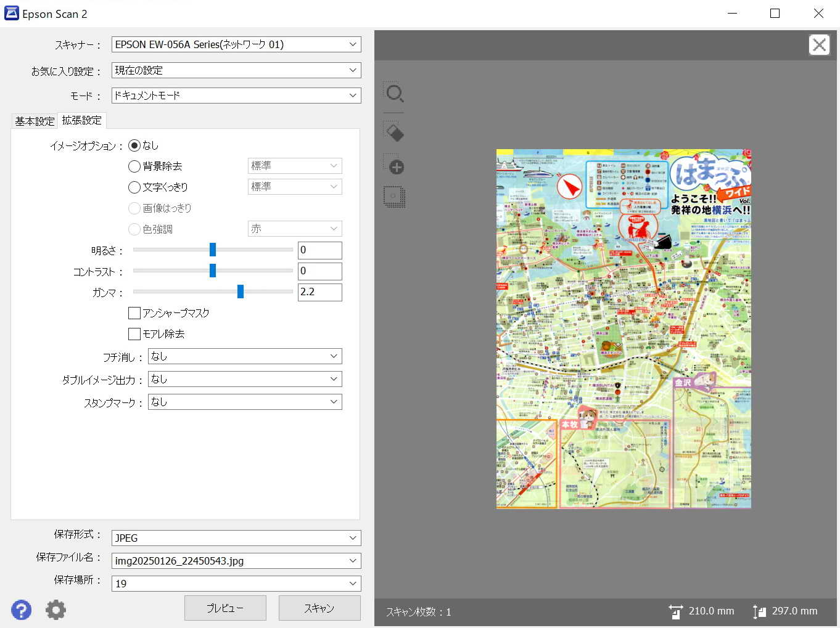Open the フチ消し dropdown

245,356
